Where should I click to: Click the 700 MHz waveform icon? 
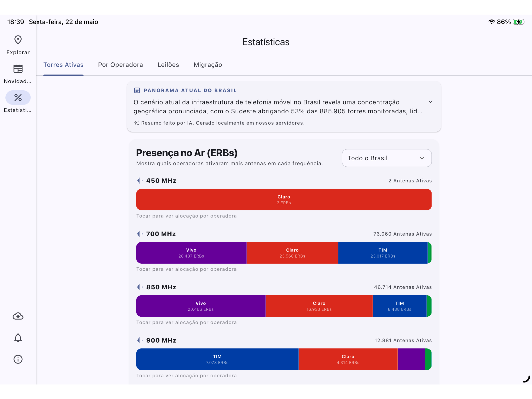click(x=140, y=234)
